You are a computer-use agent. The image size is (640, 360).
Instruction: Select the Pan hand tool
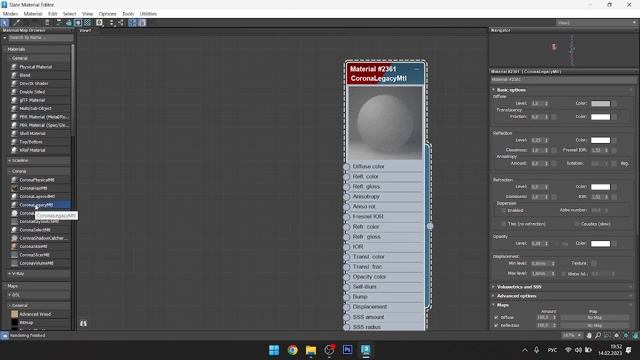(x=589, y=336)
